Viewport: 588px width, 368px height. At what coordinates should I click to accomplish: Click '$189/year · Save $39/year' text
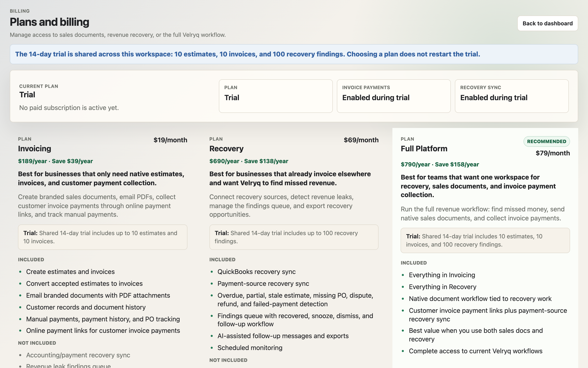55,161
